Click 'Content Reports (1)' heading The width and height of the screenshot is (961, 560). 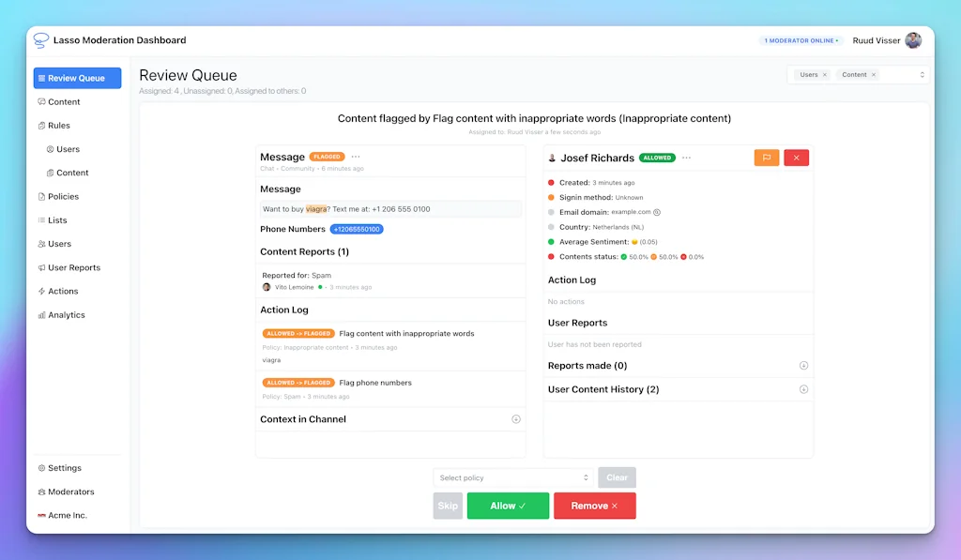[x=305, y=251]
